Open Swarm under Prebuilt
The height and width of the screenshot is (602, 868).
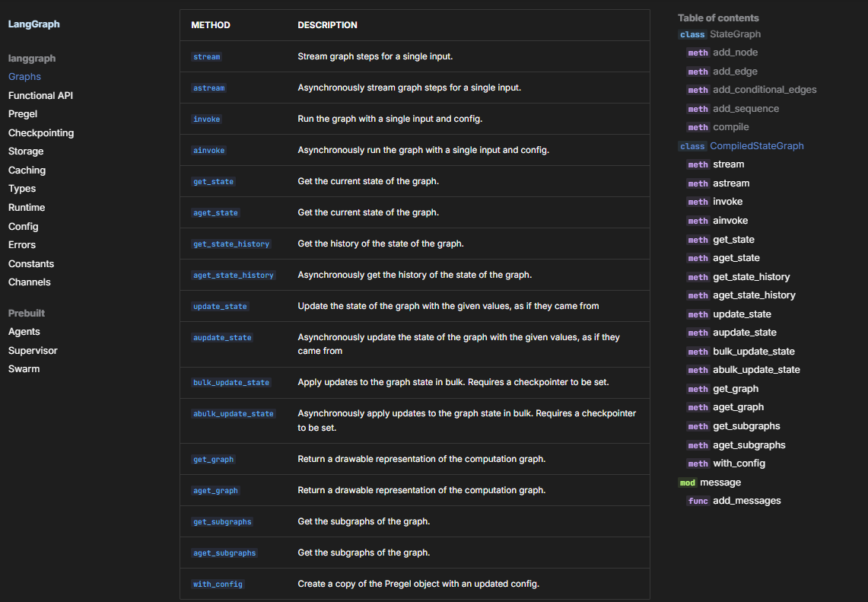coord(24,369)
